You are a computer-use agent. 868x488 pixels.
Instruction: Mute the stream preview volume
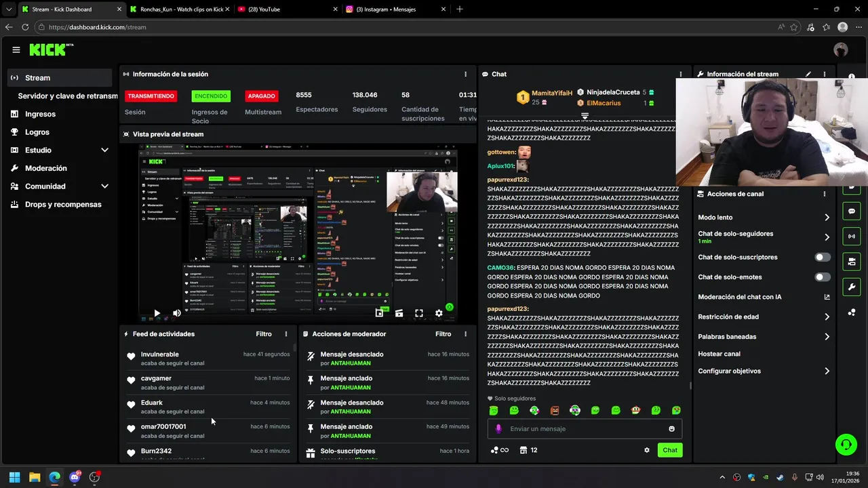click(x=177, y=313)
